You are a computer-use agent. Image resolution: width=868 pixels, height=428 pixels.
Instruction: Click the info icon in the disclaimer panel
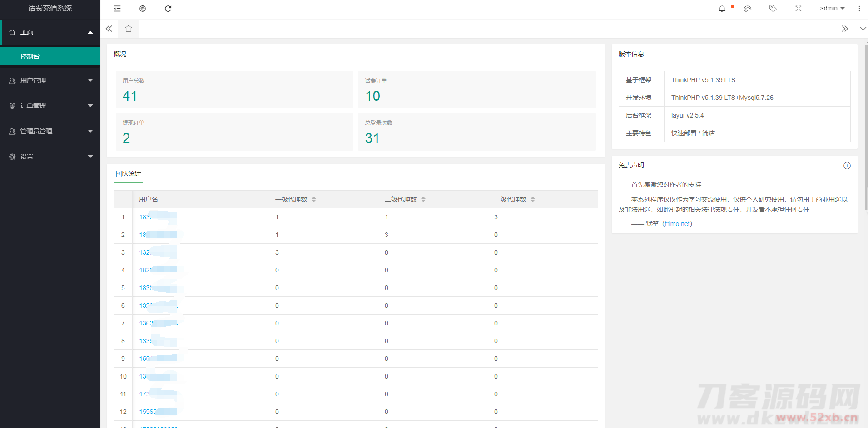(847, 166)
